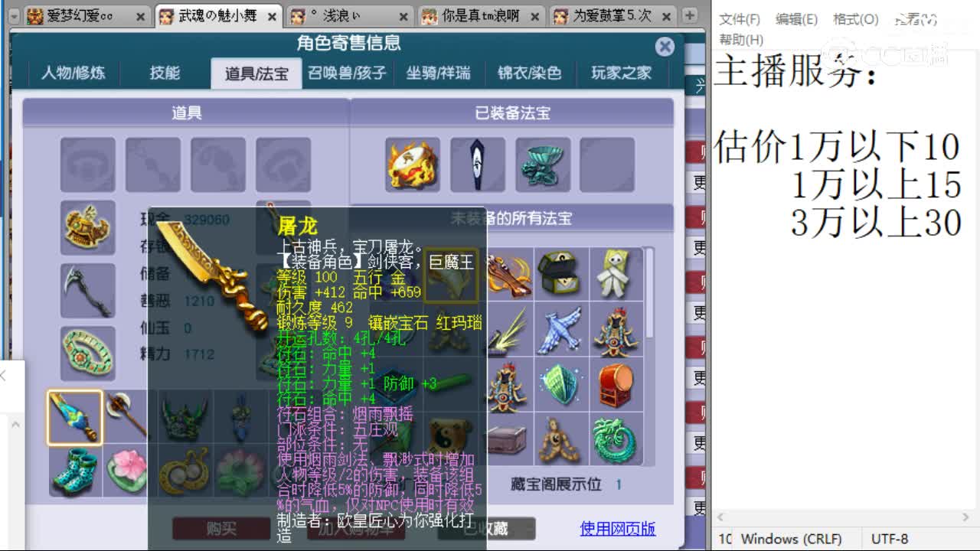Select the pink lotus item
The image size is (980, 551).
[126, 471]
